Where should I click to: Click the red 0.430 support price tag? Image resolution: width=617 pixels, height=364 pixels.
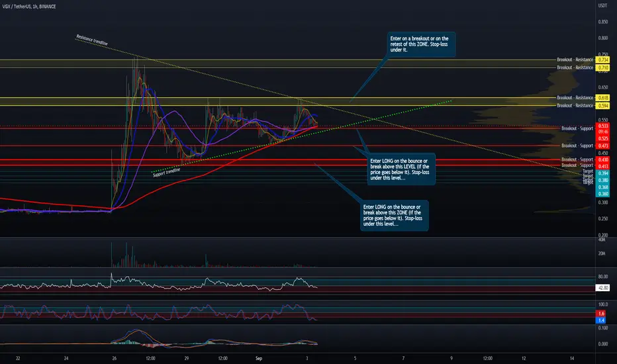point(602,159)
